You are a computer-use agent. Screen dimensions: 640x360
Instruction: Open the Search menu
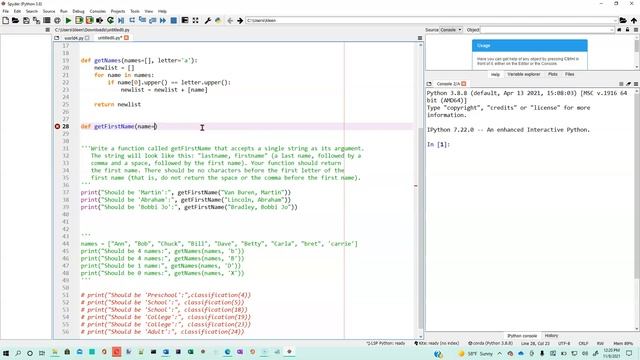pos(31,11)
